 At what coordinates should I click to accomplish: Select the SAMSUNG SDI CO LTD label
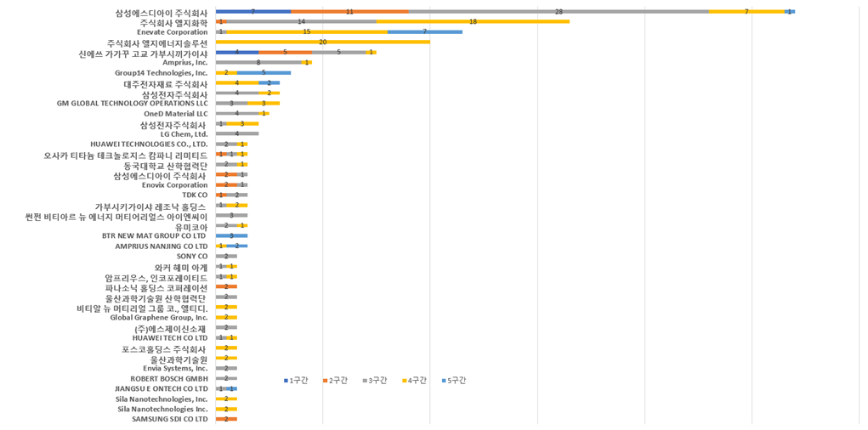click(x=169, y=419)
